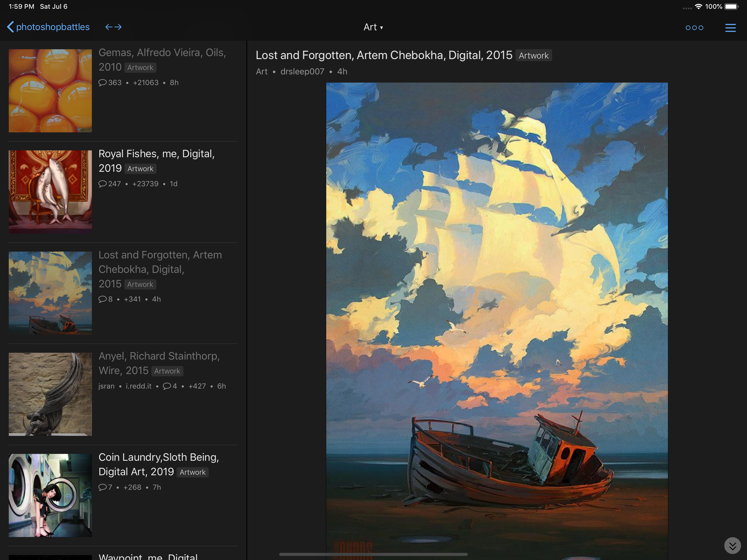Viewport: 747px width, 560px height.
Task: Open the Anyel wire sculpture thumbnail
Action: point(50,394)
